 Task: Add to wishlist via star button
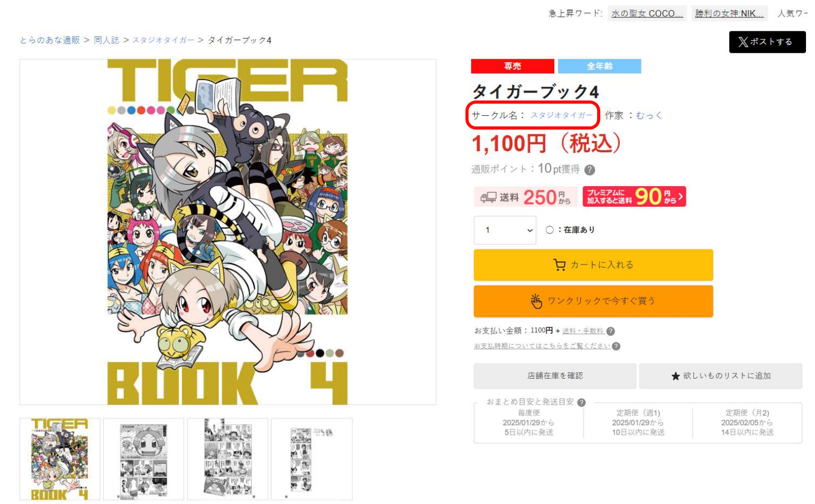point(720,376)
